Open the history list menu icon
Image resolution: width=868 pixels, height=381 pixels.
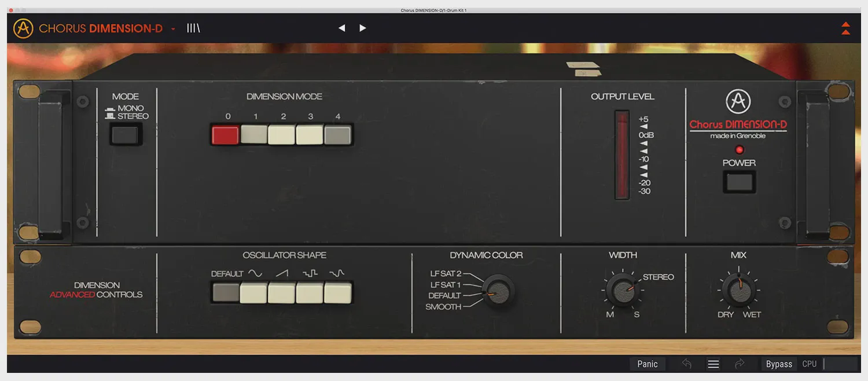[x=713, y=364]
